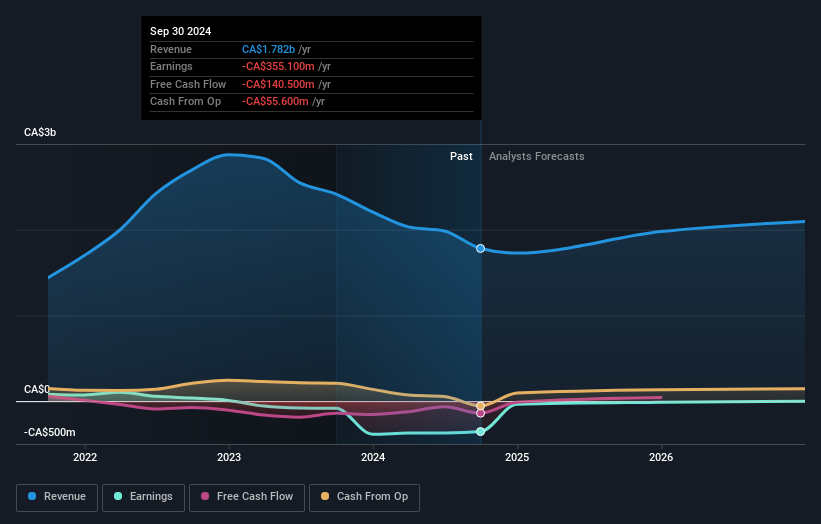Viewport: 821px width, 524px height.
Task: Toggle the Earnings legend button
Action: (143, 497)
